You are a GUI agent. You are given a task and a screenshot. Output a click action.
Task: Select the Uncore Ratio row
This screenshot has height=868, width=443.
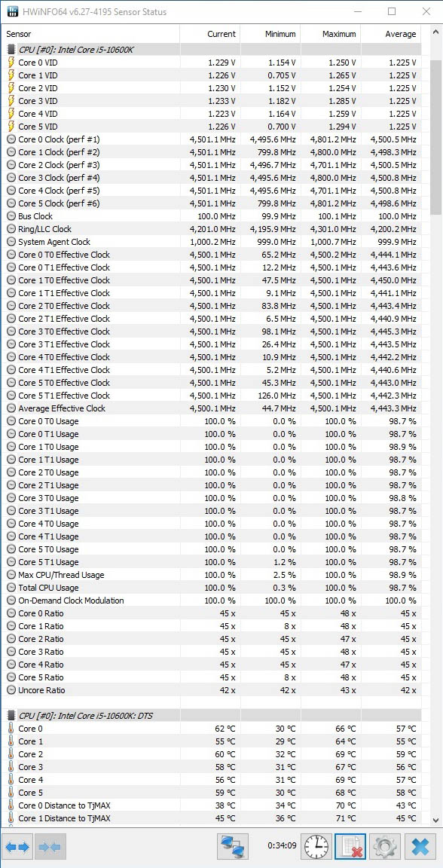point(210,689)
